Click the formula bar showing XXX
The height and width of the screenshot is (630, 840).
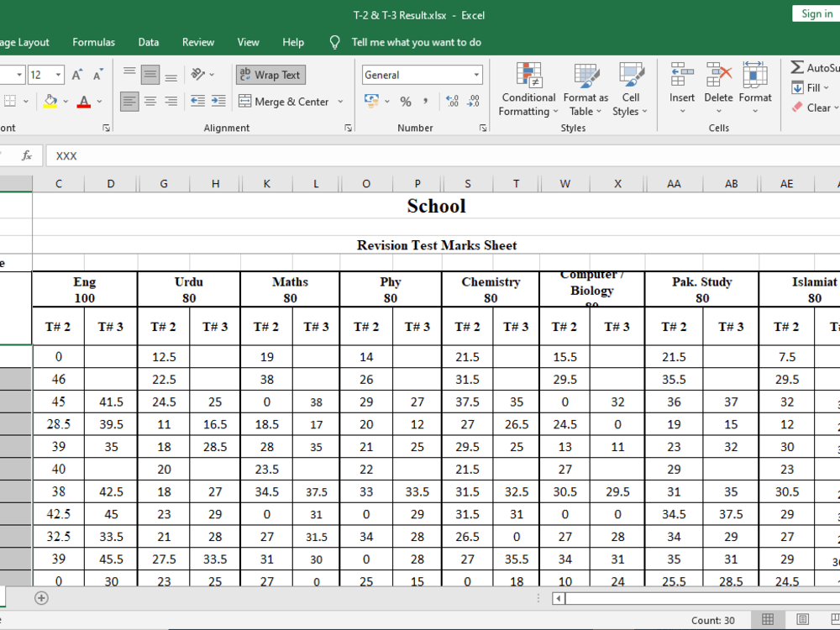(x=443, y=156)
